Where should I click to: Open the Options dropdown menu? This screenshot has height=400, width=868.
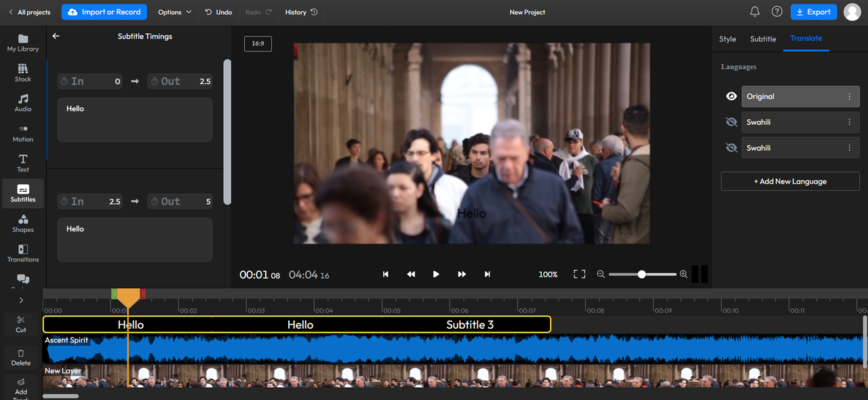click(174, 12)
